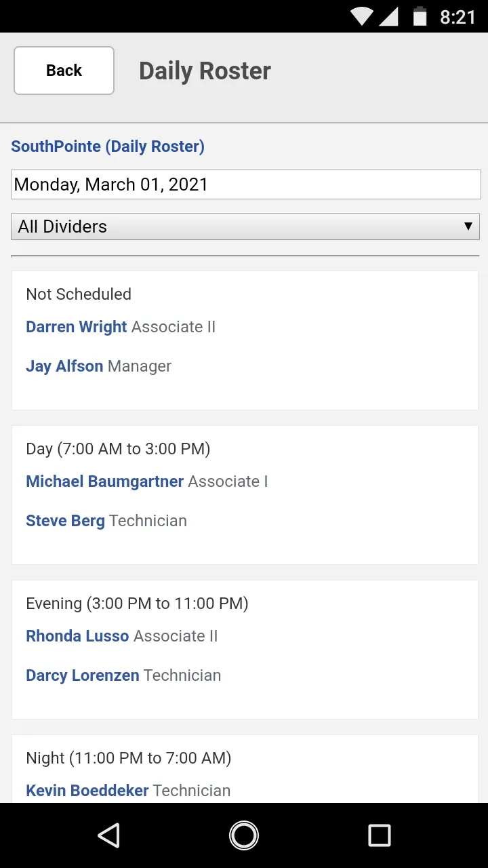The image size is (488, 868).
Task: Open Darren Wright's profile
Action: click(76, 327)
